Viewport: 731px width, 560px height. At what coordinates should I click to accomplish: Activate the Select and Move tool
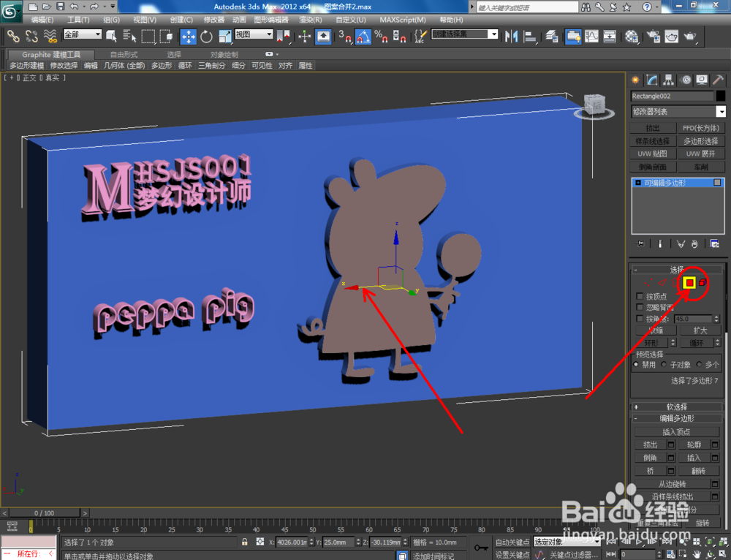189,36
